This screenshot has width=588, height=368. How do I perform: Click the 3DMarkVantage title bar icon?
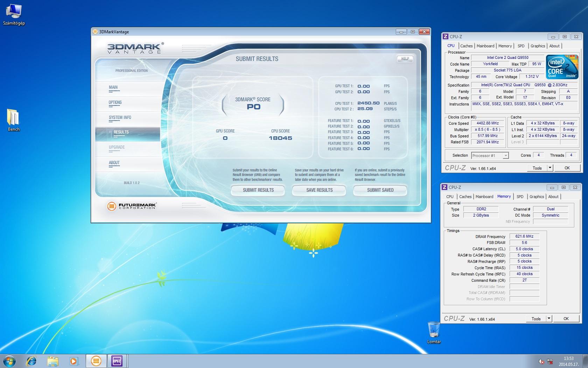click(x=95, y=32)
